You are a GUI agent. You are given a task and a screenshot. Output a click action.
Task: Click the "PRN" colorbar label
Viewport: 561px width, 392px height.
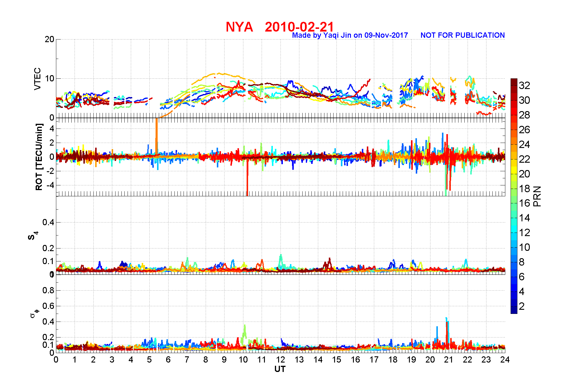click(x=537, y=196)
